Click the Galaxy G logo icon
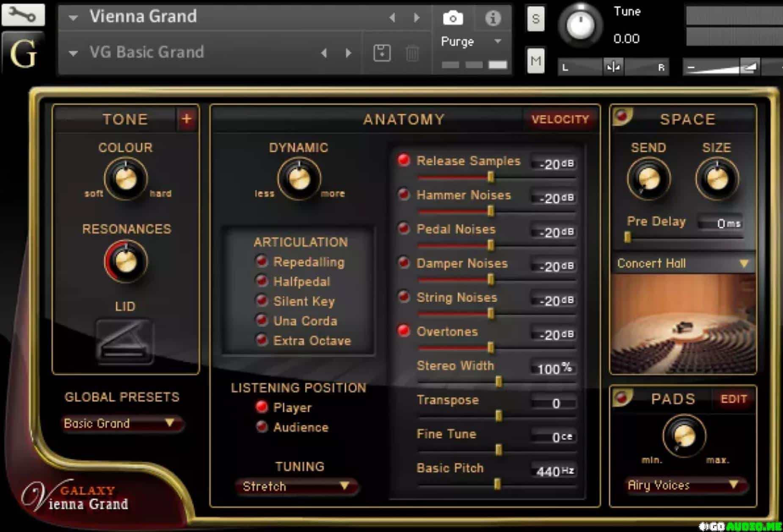Image resolution: width=783 pixels, height=532 pixels. pos(23,54)
